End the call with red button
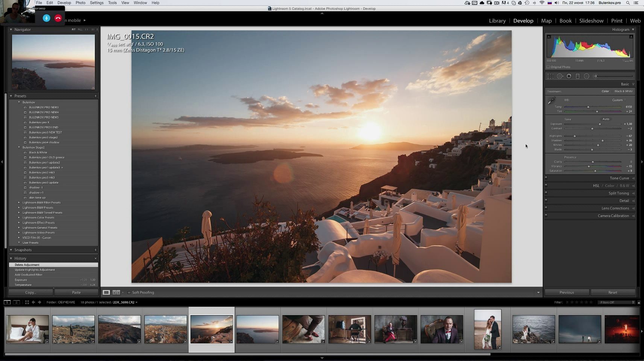Viewport: 644px width, 361px height. pyautogui.click(x=58, y=18)
